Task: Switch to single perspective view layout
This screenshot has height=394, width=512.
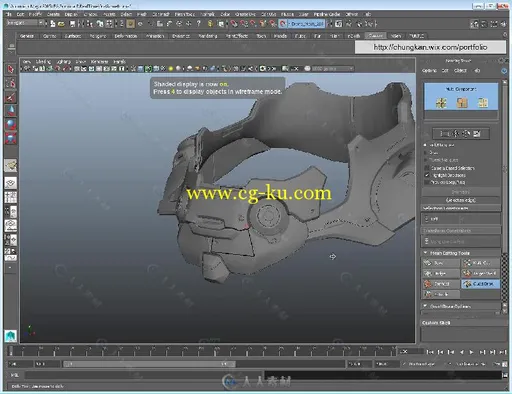Action: [10, 183]
